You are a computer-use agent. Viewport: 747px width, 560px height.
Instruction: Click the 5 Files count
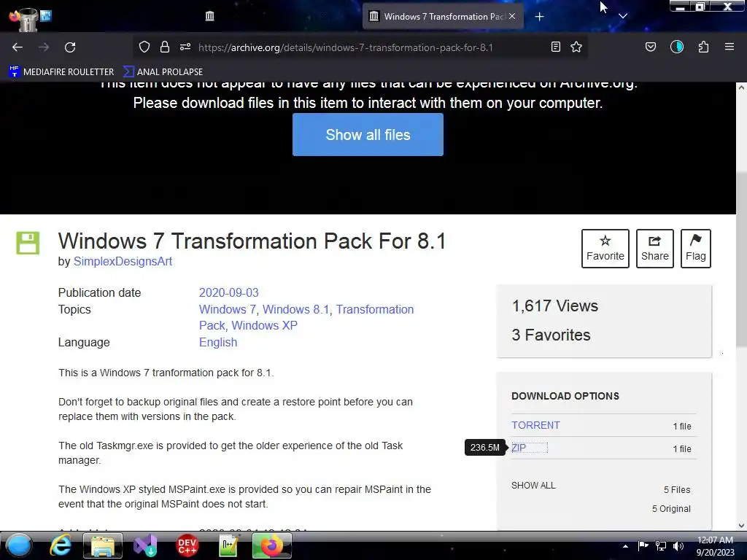click(677, 489)
